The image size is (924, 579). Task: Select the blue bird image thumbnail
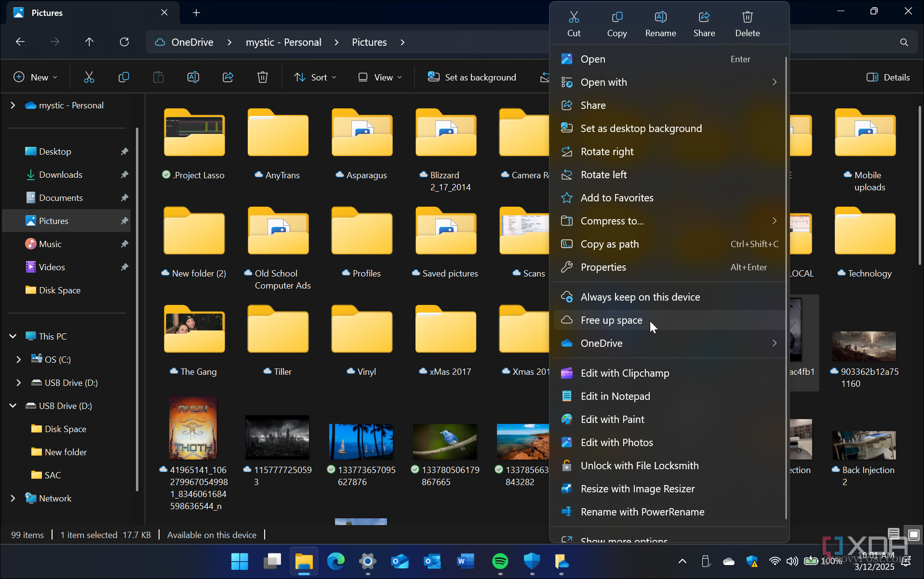pyautogui.click(x=445, y=442)
